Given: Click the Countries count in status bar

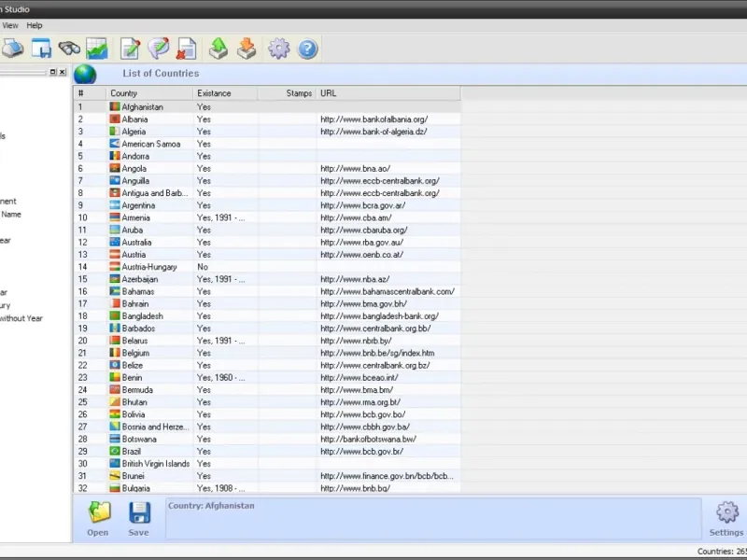Looking at the screenshot, I should coord(722,551).
